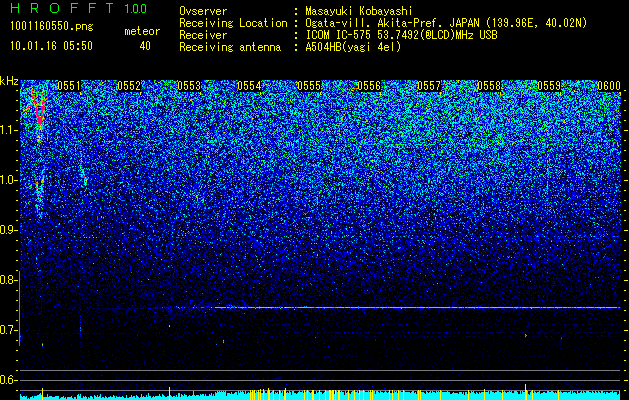The image size is (629, 400).
Task: Select the ICOM IC-575 53.7492 MHz USB text
Action: click(x=402, y=35)
